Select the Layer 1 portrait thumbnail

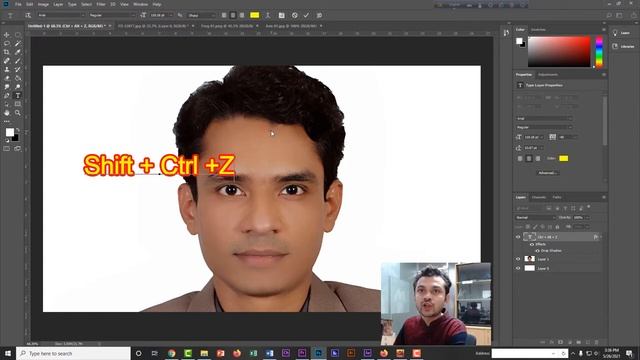(x=529, y=259)
